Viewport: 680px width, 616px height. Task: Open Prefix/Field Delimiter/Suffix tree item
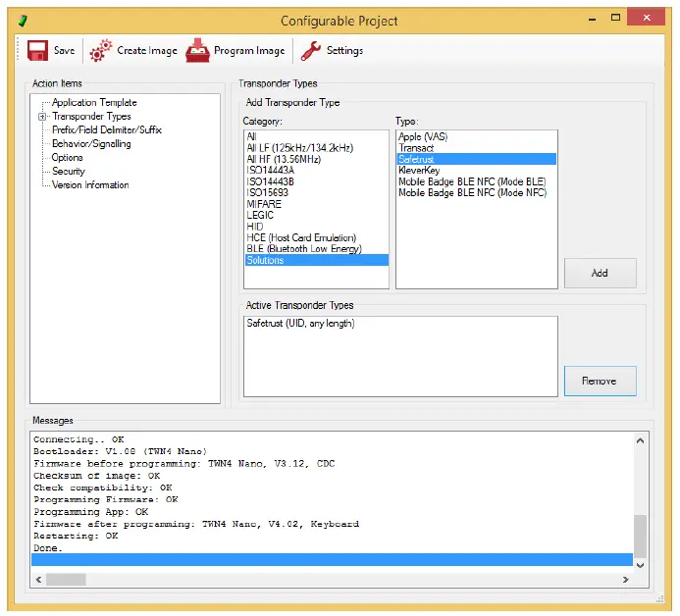coord(106,130)
